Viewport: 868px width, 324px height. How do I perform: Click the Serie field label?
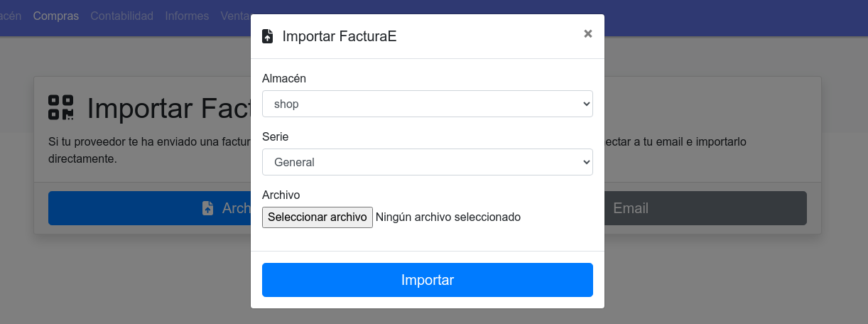pyautogui.click(x=276, y=136)
